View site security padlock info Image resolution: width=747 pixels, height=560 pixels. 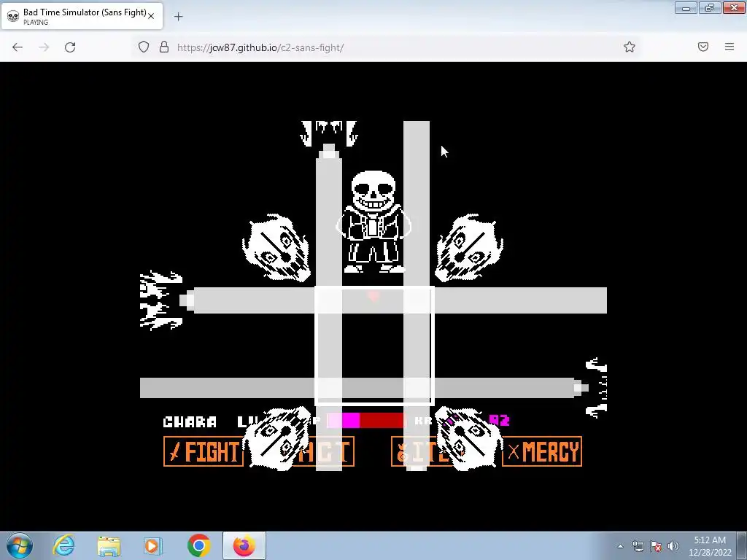point(164,47)
